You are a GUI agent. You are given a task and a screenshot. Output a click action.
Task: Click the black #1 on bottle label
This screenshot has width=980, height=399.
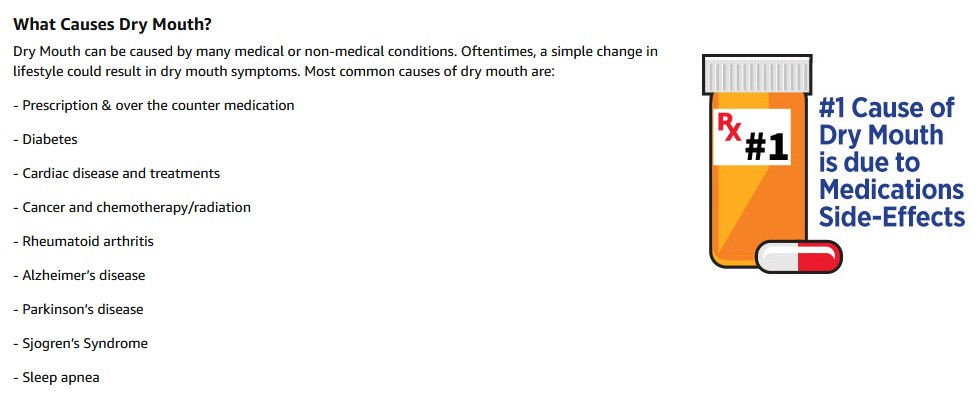(767, 148)
